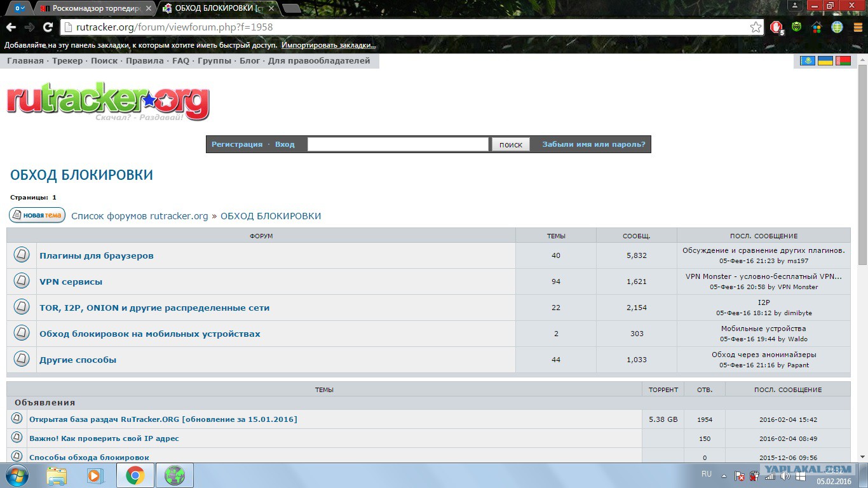The width and height of the screenshot is (868, 488).
Task: Open the Блог menu item
Action: coord(250,61)
